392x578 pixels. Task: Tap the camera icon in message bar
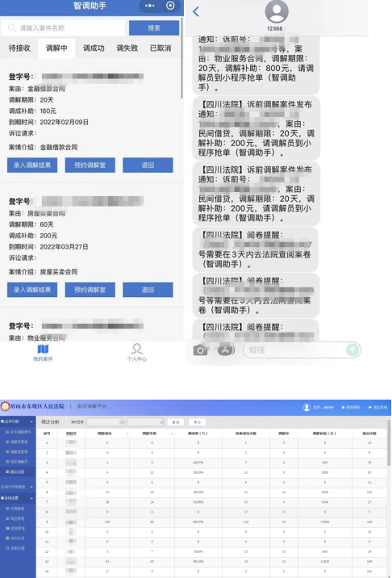pos(200,350)
